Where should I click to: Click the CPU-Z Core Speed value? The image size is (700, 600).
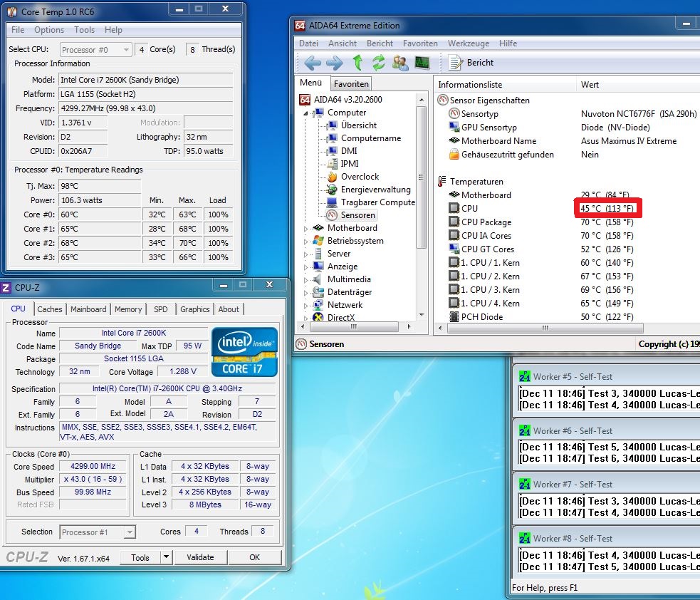click(93, 466)
